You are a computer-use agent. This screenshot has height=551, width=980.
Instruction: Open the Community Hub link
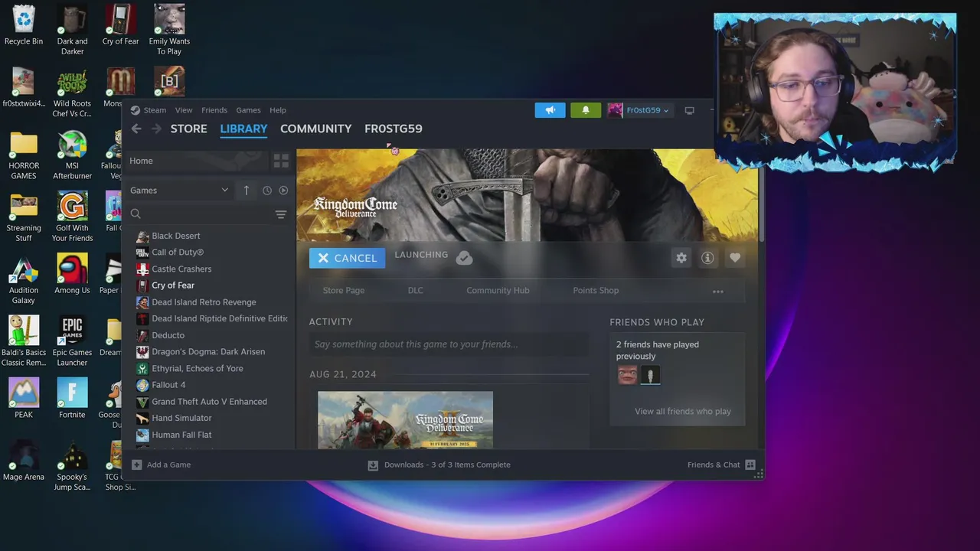[498, 291]
